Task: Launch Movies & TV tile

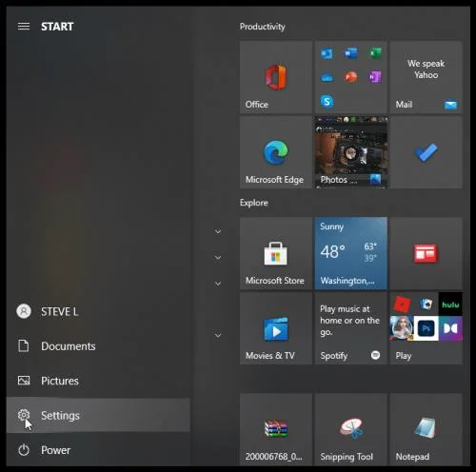Action: (276, 328)
